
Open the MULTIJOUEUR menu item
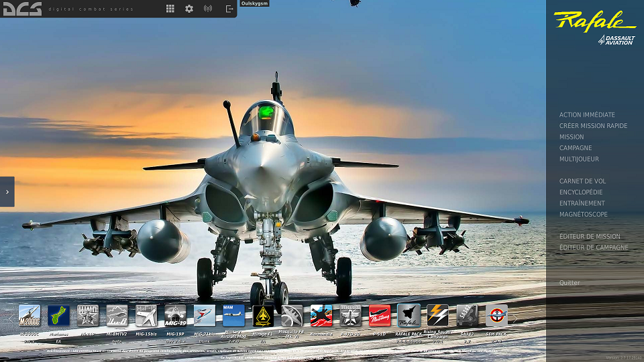coord(579,159)
